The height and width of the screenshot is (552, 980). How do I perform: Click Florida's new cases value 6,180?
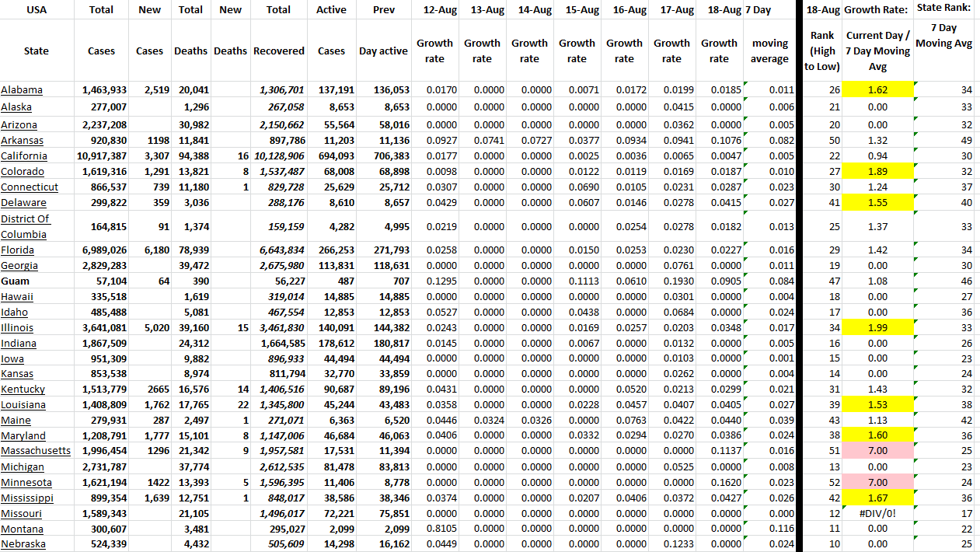pos(151,250)
